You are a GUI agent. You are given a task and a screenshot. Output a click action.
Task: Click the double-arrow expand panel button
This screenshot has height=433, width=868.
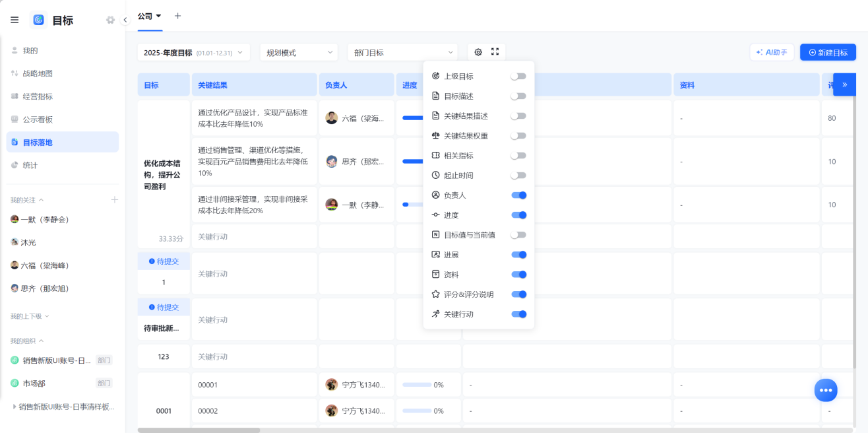pos(845,84)
